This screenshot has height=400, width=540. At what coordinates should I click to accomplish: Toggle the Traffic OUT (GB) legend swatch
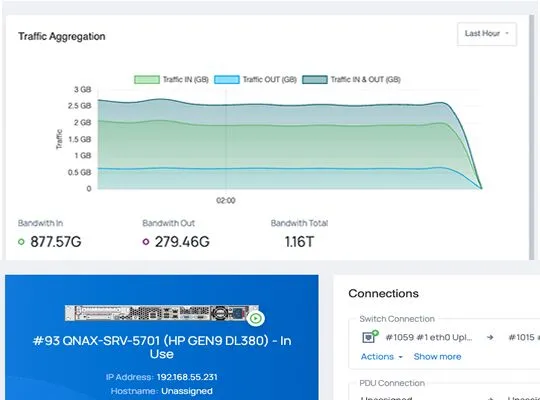(x=227, y=80)
